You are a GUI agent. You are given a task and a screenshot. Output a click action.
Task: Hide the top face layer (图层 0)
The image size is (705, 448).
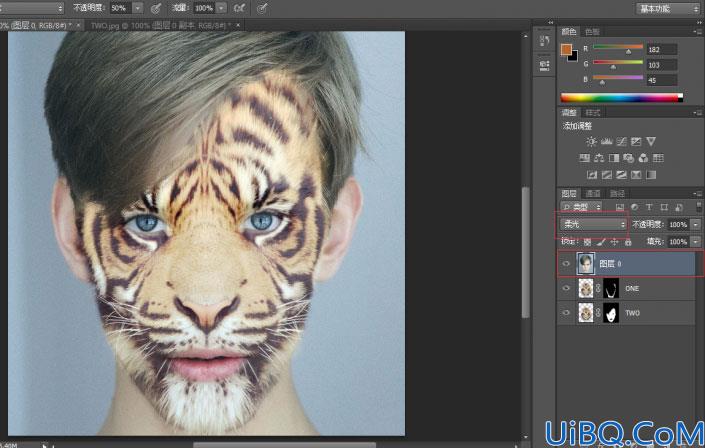pyautogui.click(x=567, y=264)
